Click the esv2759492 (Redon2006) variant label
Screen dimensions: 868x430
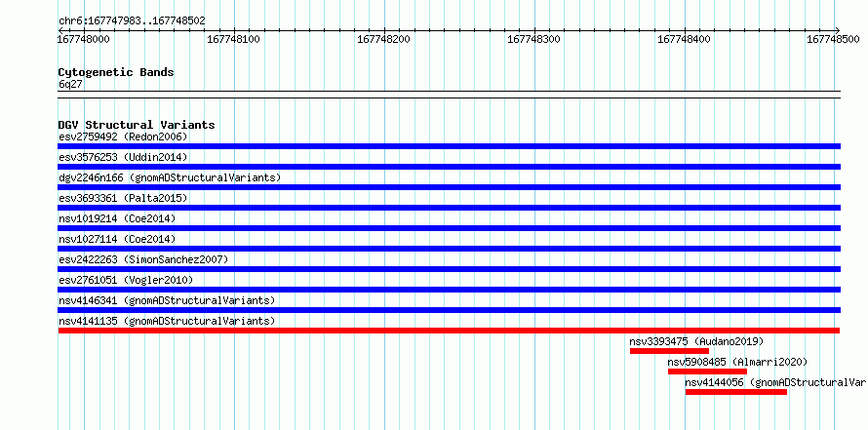tap(123, 137)
